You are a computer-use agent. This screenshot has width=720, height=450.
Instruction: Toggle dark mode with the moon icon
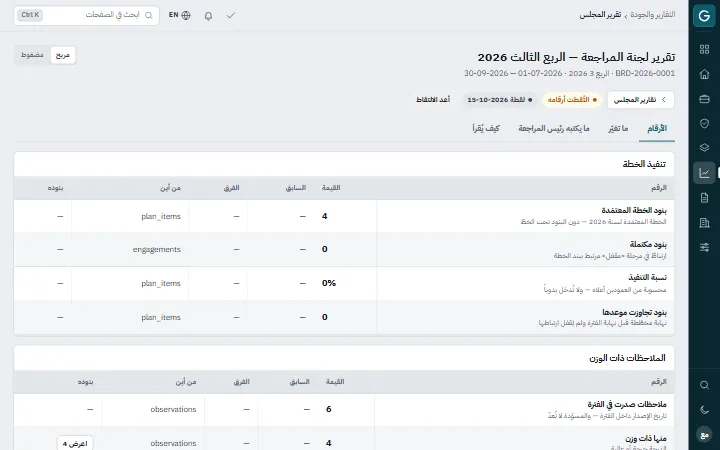(704, 410)
